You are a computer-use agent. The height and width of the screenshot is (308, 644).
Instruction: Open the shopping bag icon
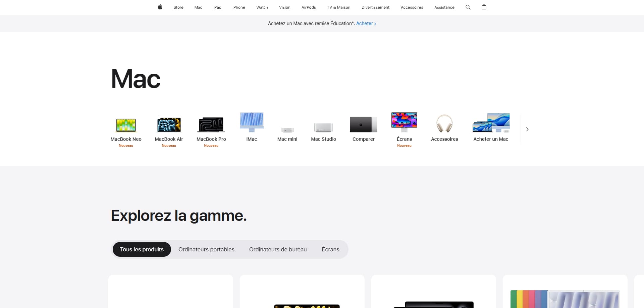[484, 7]
